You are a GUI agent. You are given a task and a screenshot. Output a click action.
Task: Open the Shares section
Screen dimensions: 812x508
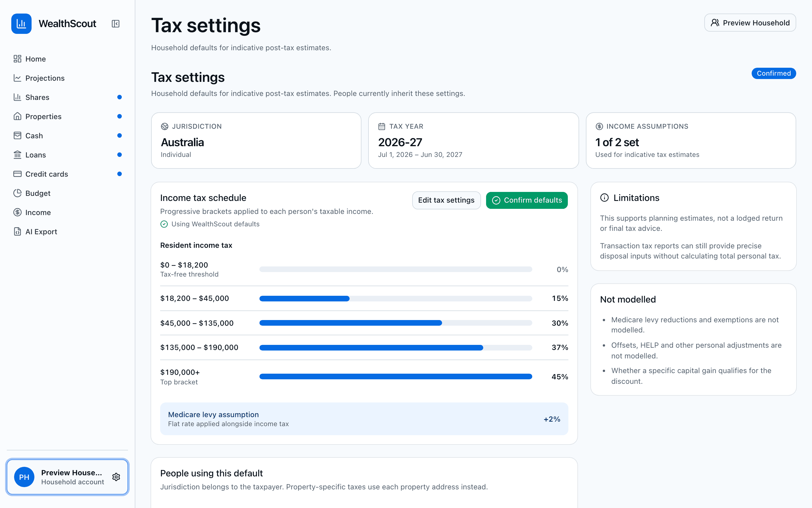67,97
